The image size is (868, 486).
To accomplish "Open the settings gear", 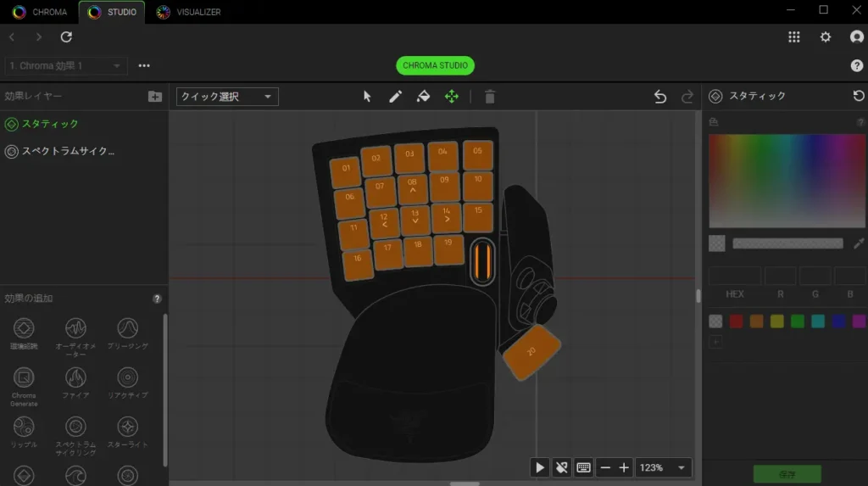I will point(826,36).
